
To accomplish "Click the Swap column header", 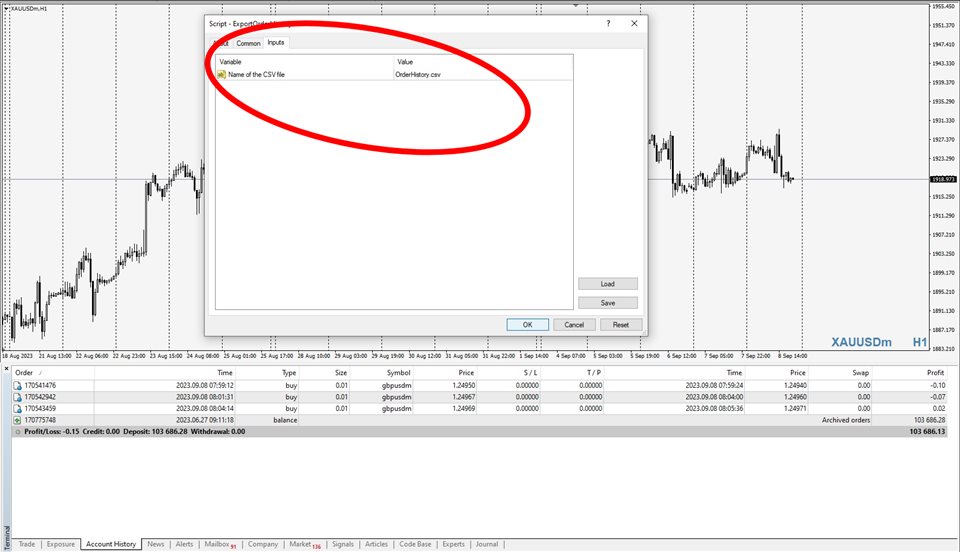I will (860, 373).
